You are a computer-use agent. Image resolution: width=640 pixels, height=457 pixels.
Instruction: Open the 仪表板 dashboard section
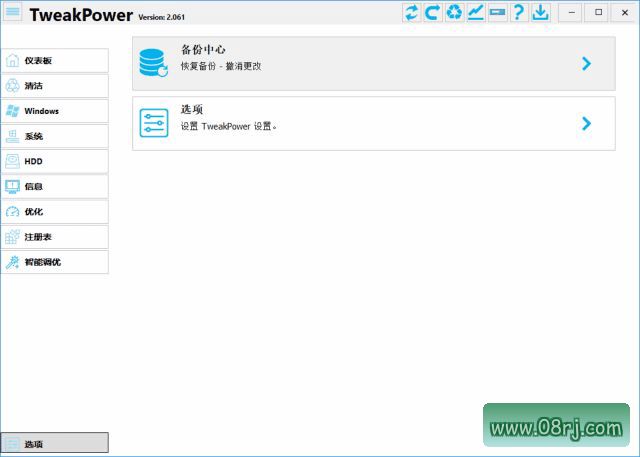55,60
